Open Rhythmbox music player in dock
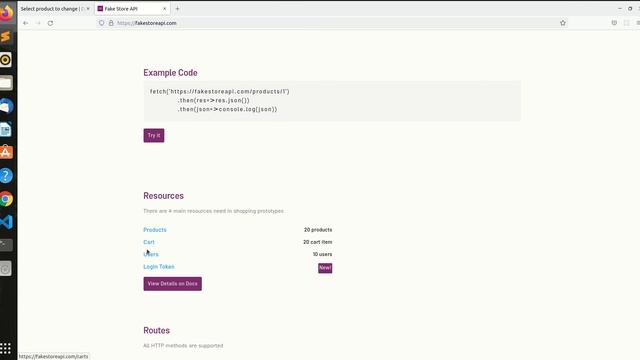 click(6, 60)
